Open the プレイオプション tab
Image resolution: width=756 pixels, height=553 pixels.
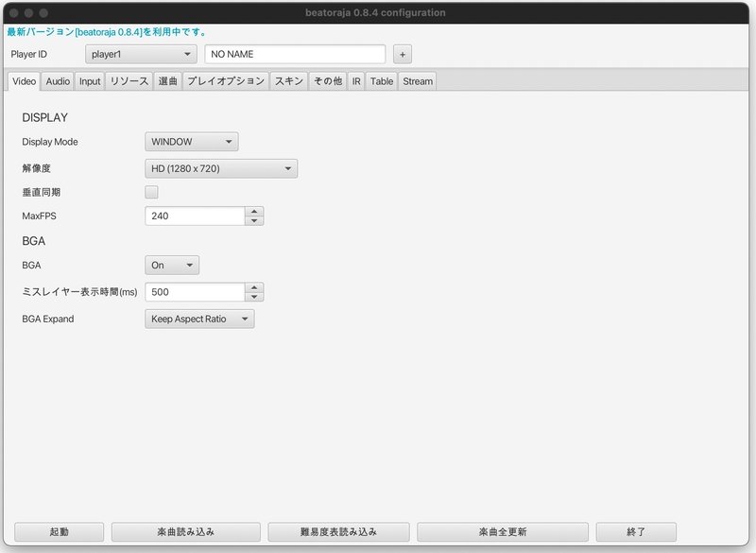pyautogui.click(x=226, y=81)
